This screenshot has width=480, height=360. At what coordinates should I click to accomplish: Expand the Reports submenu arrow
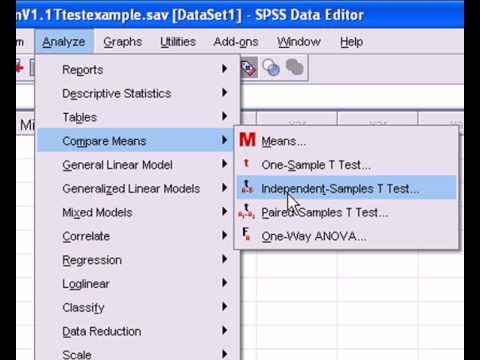225,69
